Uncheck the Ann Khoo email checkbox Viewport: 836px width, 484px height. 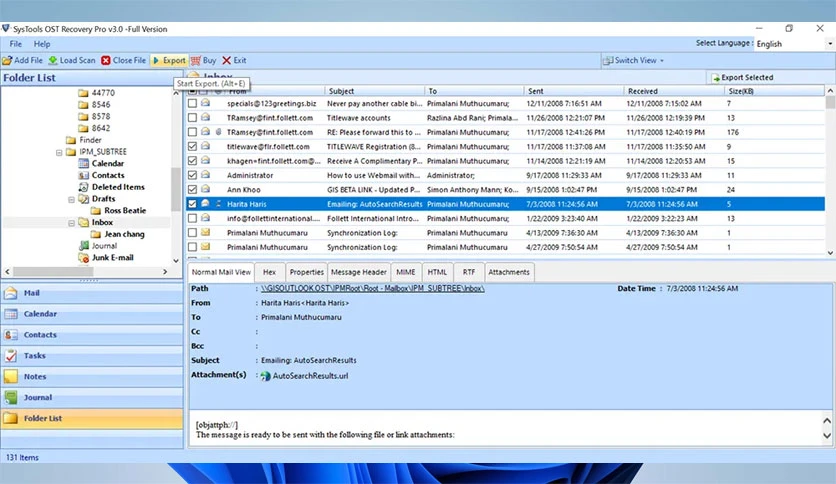pyautogui.click(x=192, y=190)
